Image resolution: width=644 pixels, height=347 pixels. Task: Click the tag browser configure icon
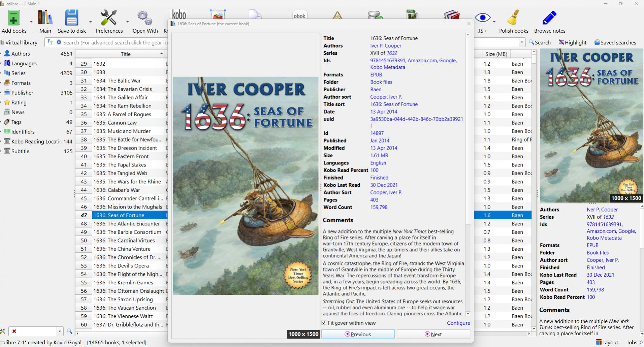click(x=2, y=331)
